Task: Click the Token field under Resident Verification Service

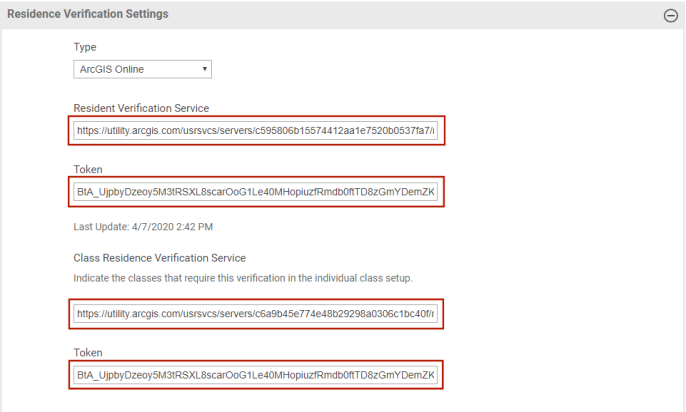Action: (x=256, y=192)
